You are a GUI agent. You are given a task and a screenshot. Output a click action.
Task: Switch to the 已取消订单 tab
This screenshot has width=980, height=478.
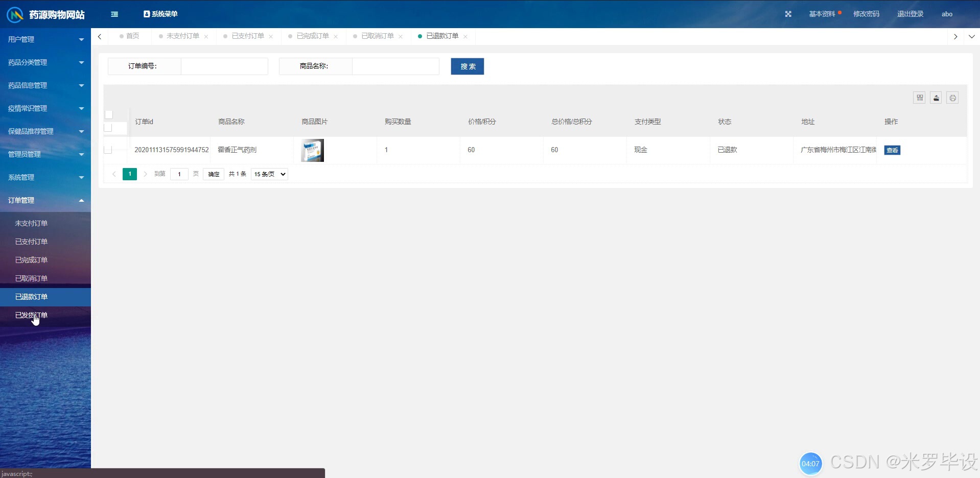click(x=378, y=36)
